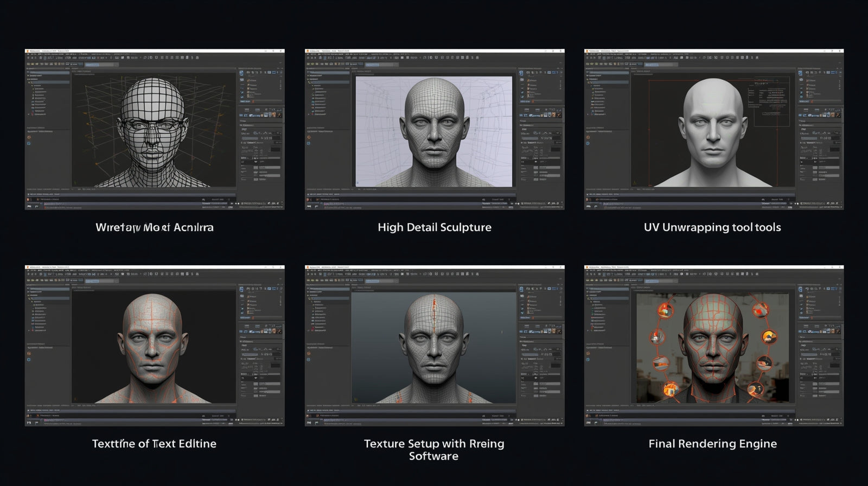Click the bottom-left button in the Texttine of Text Edltine status bar
868x486 pixels.
[29, 423]
